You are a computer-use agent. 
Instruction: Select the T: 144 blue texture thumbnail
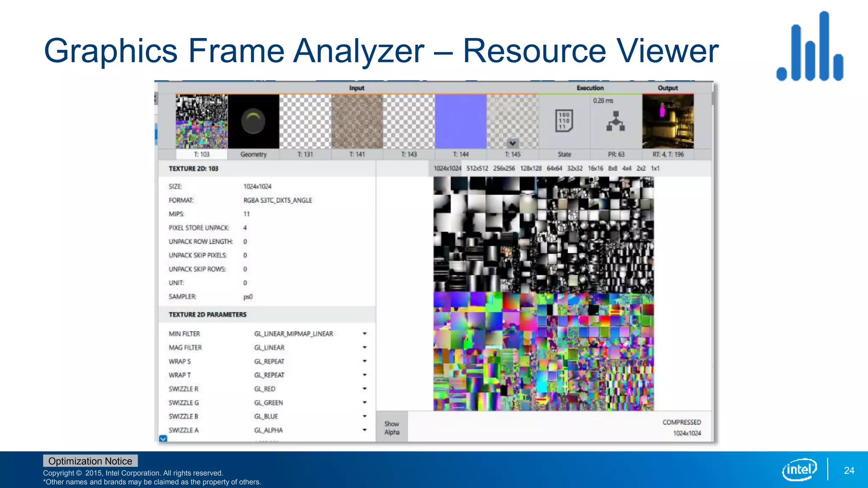point(461,122)
